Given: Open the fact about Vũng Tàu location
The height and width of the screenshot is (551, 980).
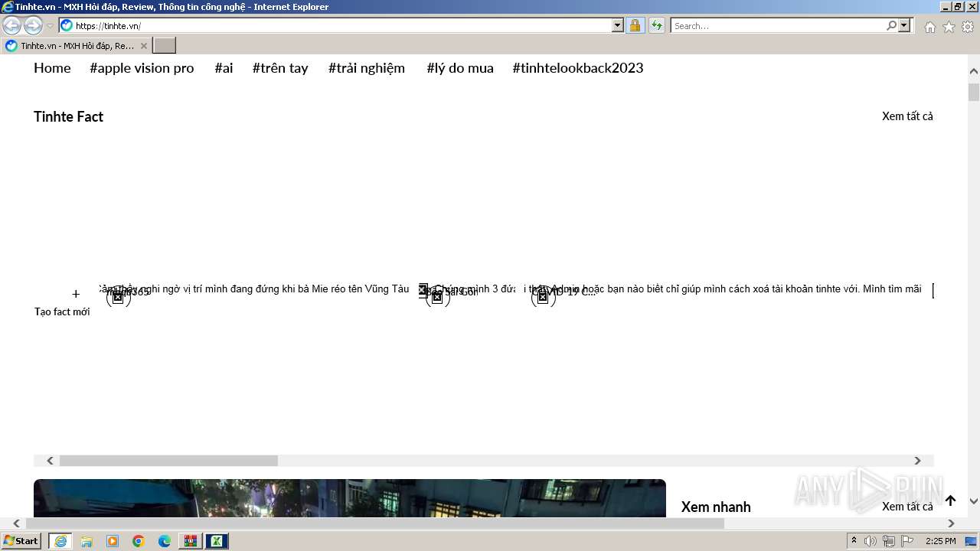Looking at the screenshot, I should point(256,289).
